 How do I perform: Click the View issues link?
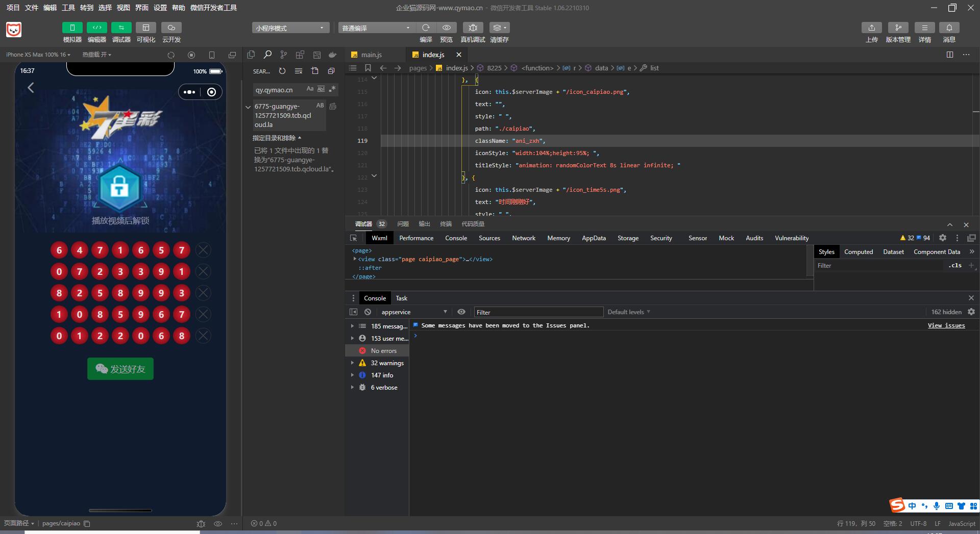point(946,325)
